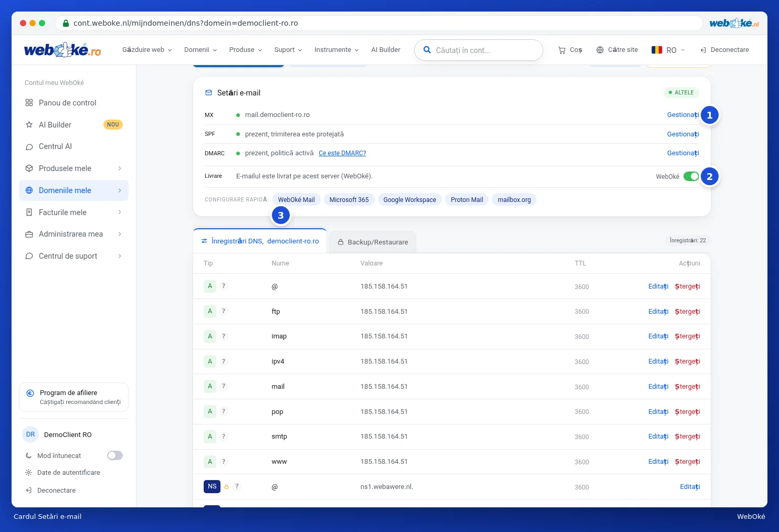Click the search field in the header

tap(479, 50)
